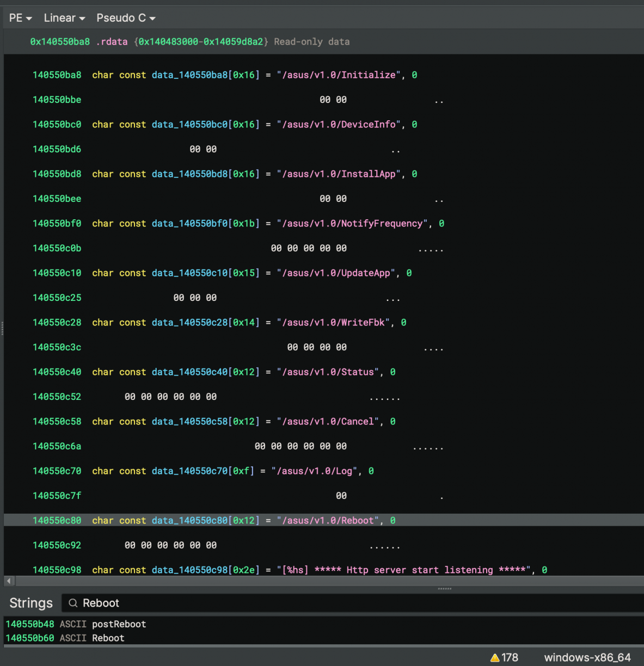Click the "/asus/v1.0/UpdateApp" string literal

coord(335,273)
